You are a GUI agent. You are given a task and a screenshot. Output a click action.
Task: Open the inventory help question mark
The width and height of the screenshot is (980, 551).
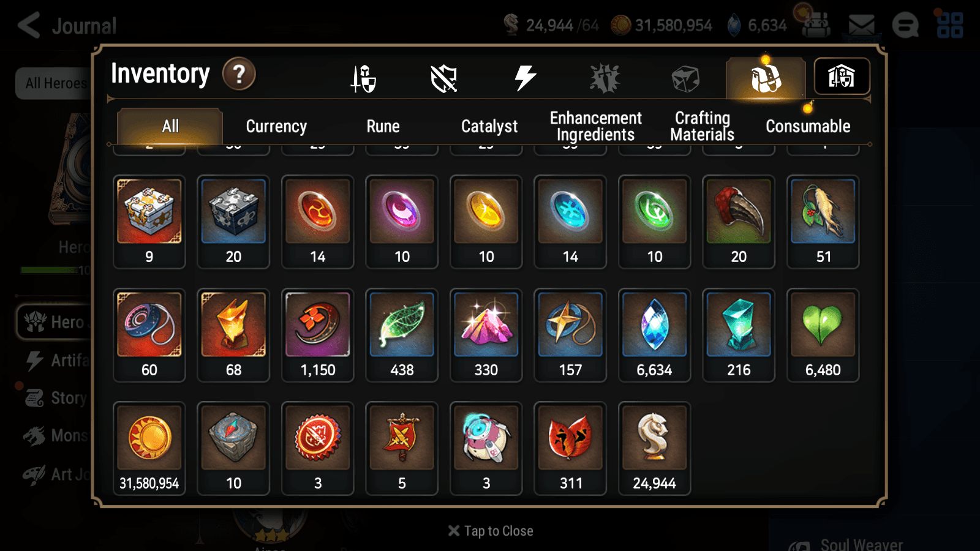pyautogui.click(x=238, y=73)
